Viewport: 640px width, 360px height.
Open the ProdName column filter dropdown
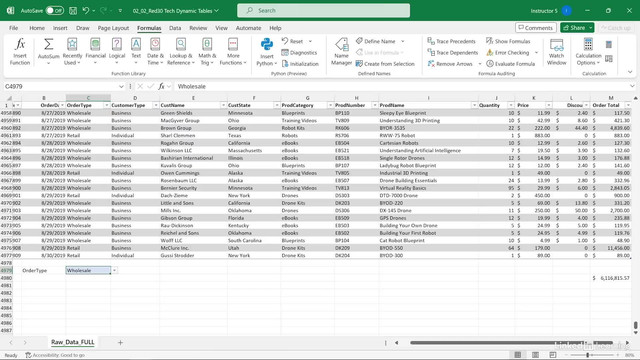(474, 105)
